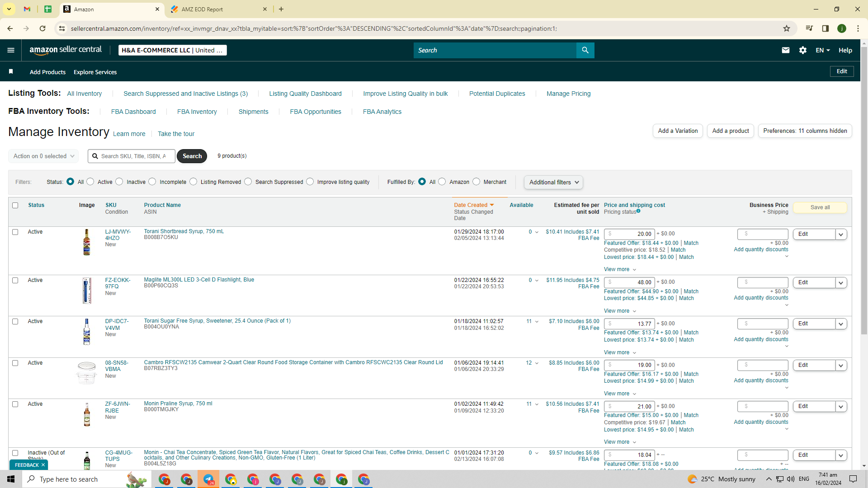Click the Save all button
The image size is (868, 488).
pos(820,207)
